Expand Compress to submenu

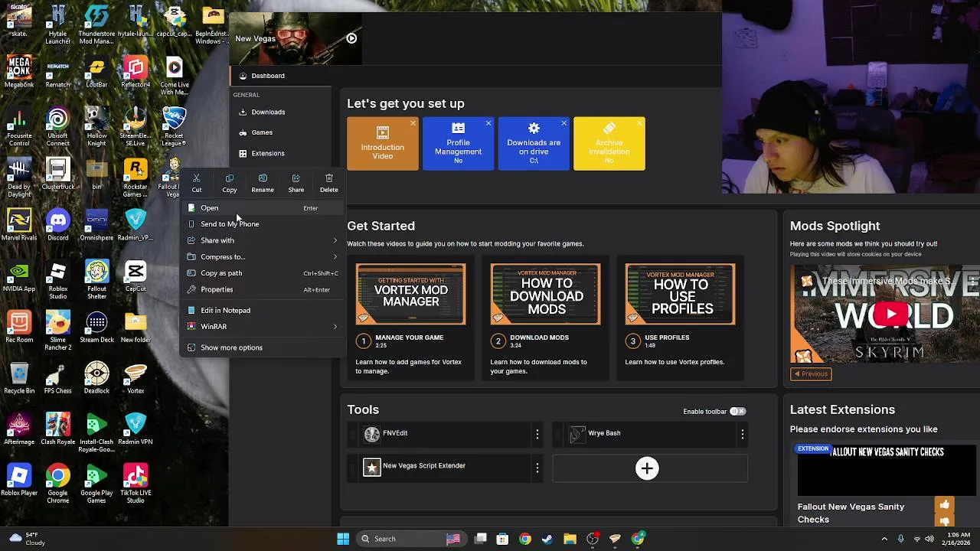262,257
